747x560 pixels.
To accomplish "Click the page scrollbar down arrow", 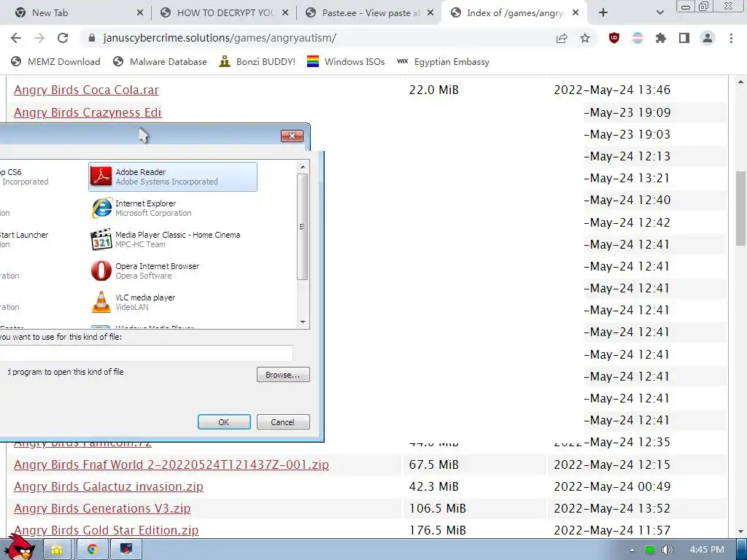I will (741, 531).
